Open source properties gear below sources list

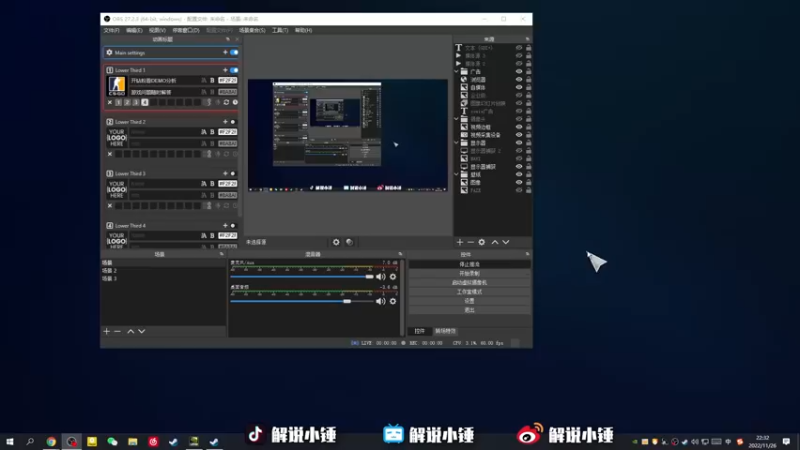482,242
